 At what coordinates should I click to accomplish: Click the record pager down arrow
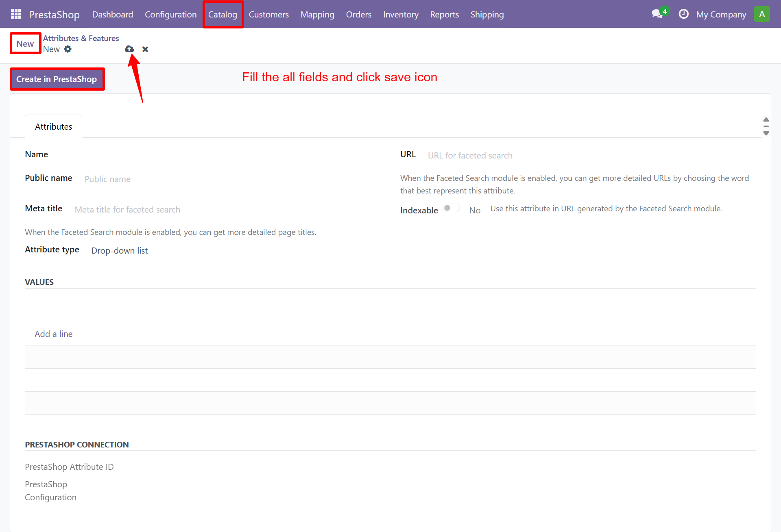pos(766,133)
